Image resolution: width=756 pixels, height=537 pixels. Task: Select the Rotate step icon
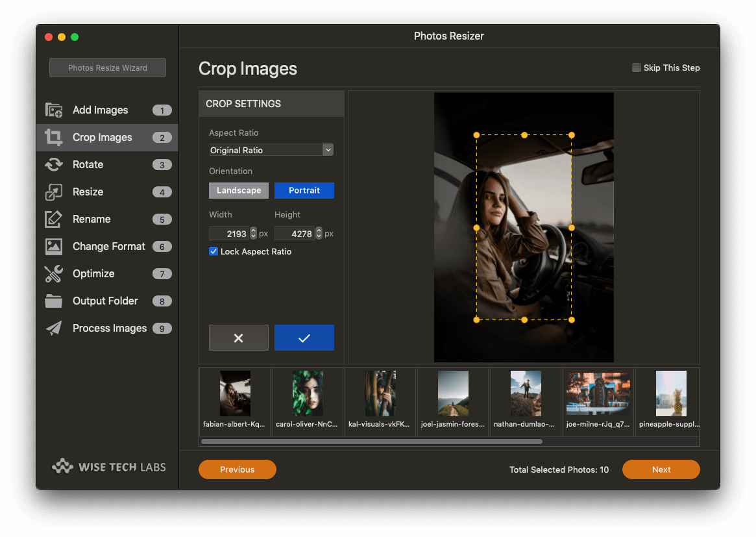pos(53,165)
